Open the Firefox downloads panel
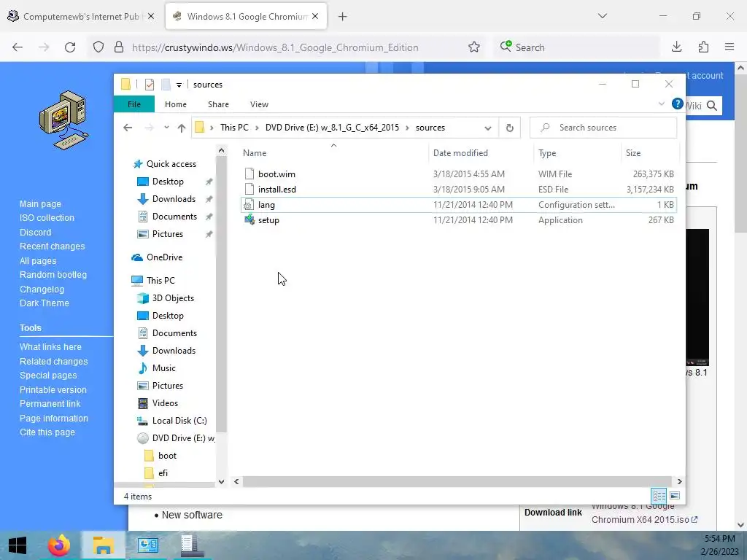 pos(676,47)
